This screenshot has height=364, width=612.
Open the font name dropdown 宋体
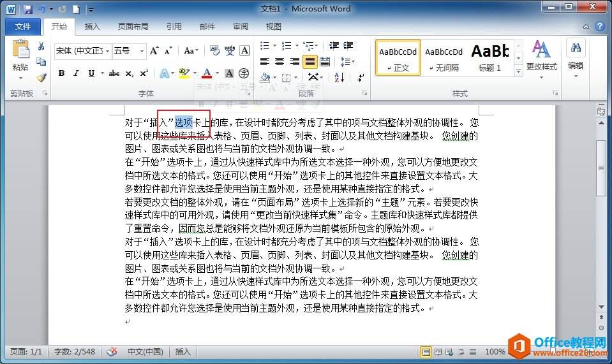pyautogui.click(x=107, y=51)
